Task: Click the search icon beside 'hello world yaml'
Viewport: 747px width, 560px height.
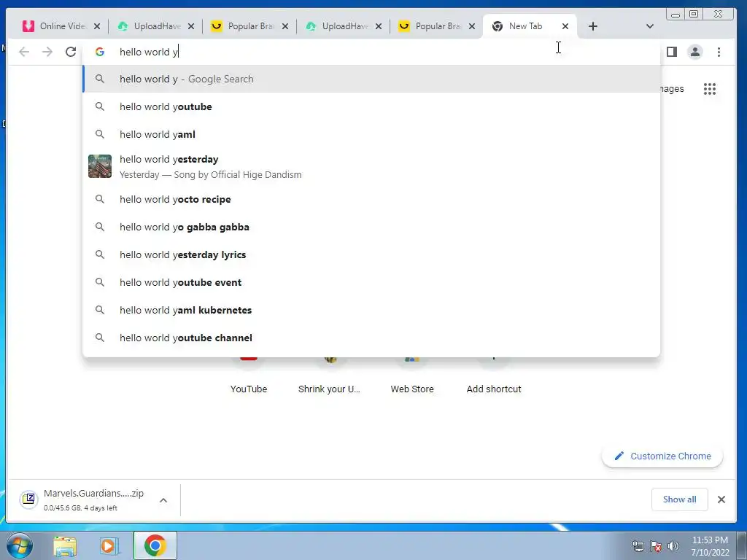Action: point(99,134)
